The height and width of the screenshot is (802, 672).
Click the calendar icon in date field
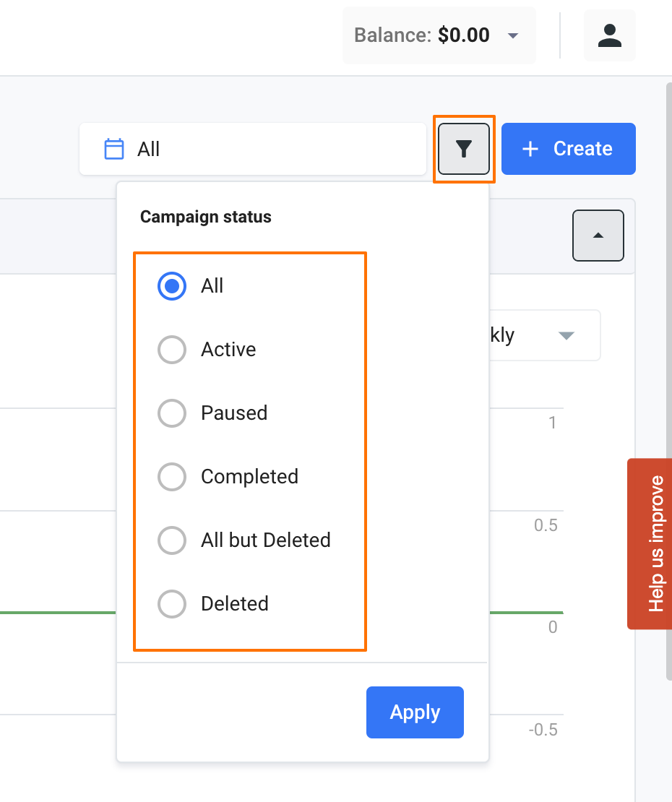(x=114, y=149)
